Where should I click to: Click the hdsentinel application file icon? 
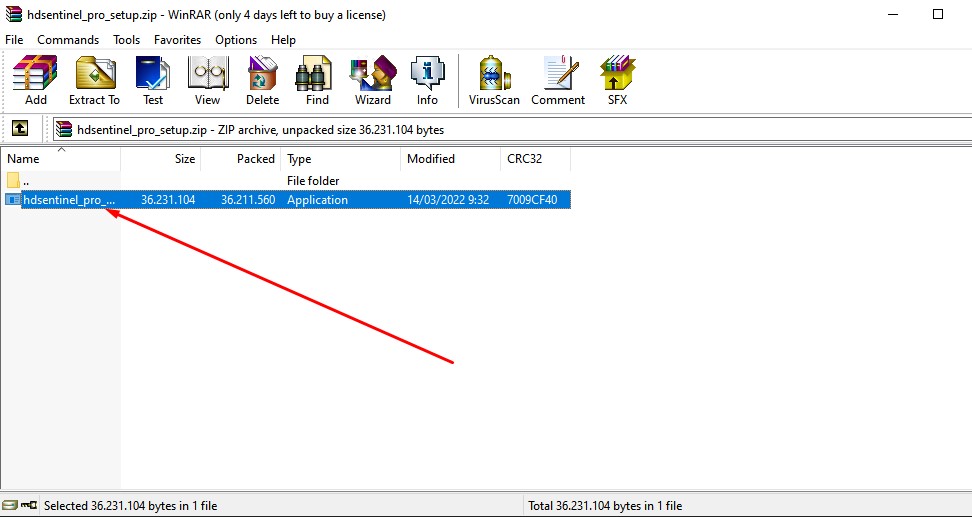tap(12, 200)
